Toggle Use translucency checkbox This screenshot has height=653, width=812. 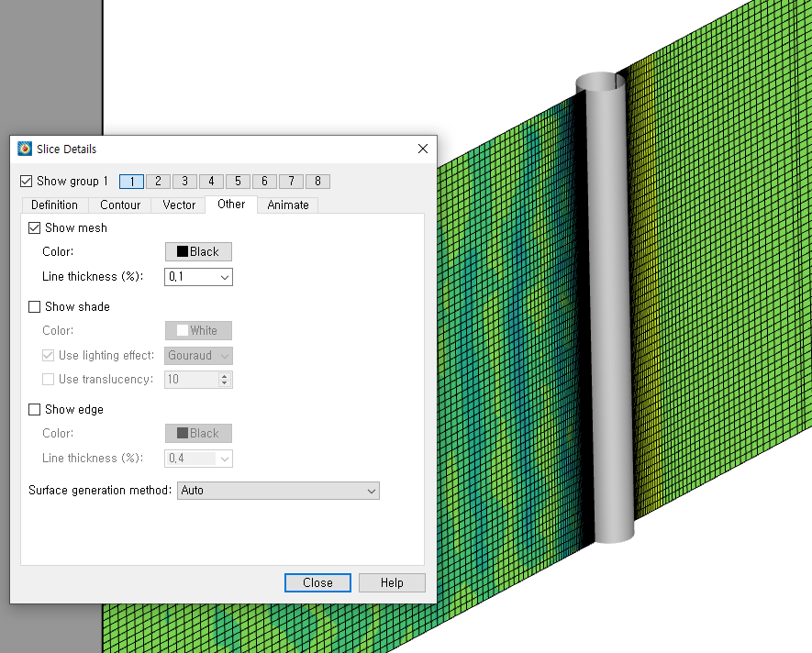pos(48,380)
